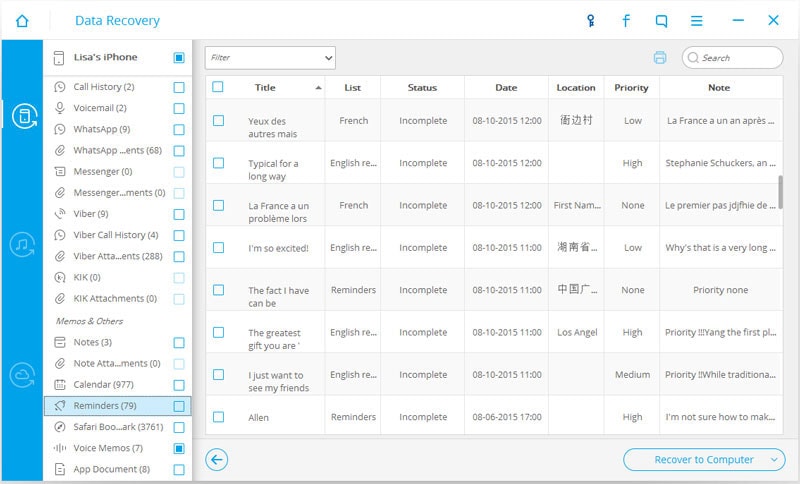Select recover from iTunes backup sidebar icon

pos(22,245)
